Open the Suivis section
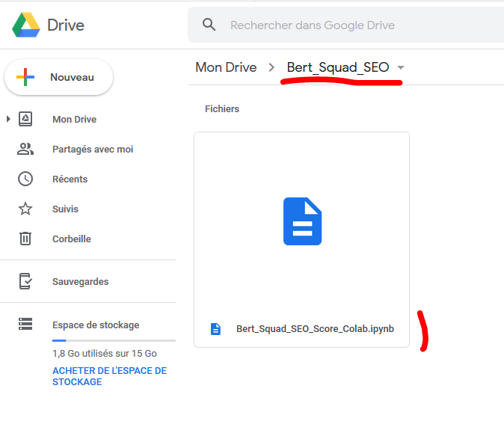The width and height of the screenshot is (504, 430). pos(65,209)
